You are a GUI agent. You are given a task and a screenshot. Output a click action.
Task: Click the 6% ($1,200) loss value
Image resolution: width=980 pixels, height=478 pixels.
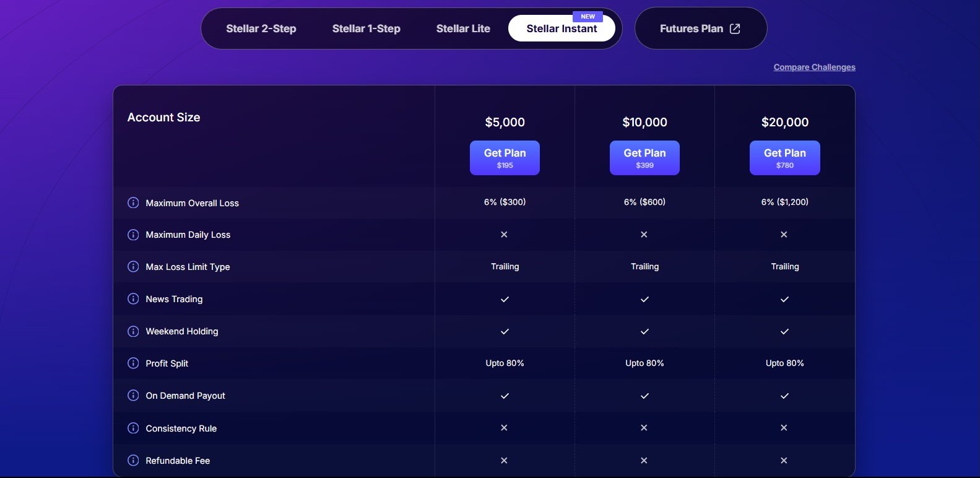(x=784, y=202)
